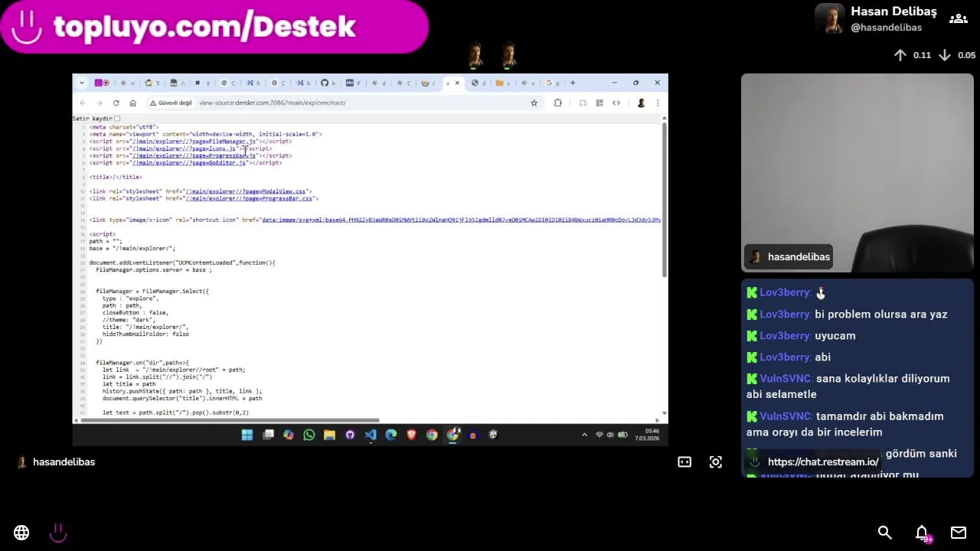Click the Chrome address bar URL

[273, 103]
